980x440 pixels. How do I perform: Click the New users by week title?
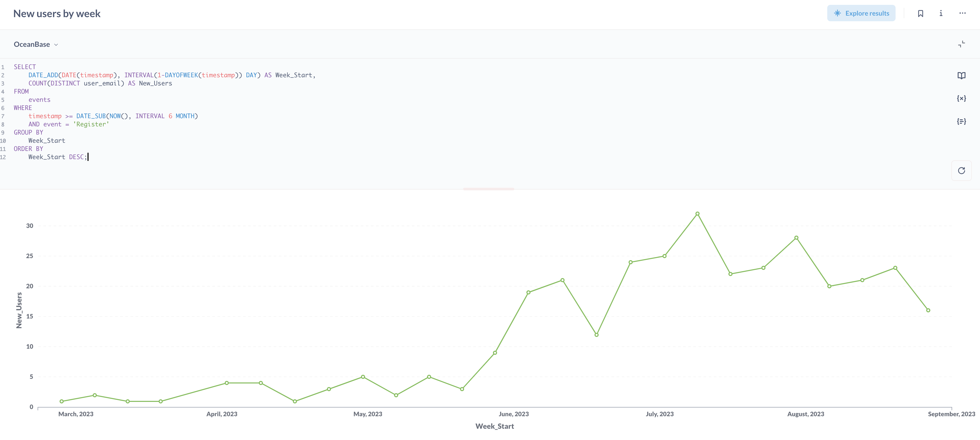[57, 14]
